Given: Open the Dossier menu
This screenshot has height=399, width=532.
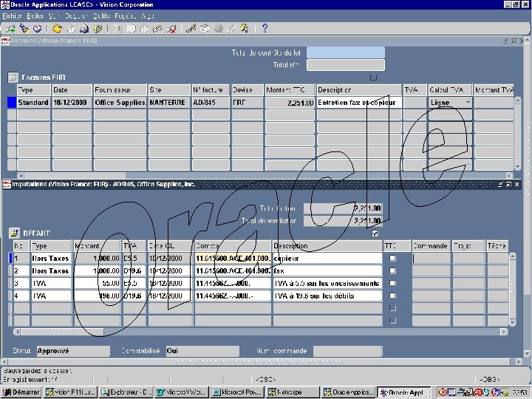Looking at the screenshot, I should [x=76, y=16].
